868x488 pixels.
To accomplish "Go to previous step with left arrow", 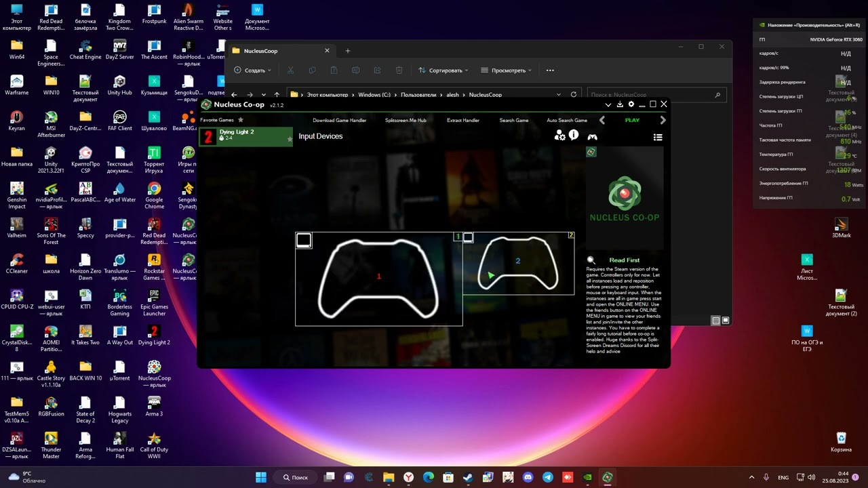I will (601, 120).
